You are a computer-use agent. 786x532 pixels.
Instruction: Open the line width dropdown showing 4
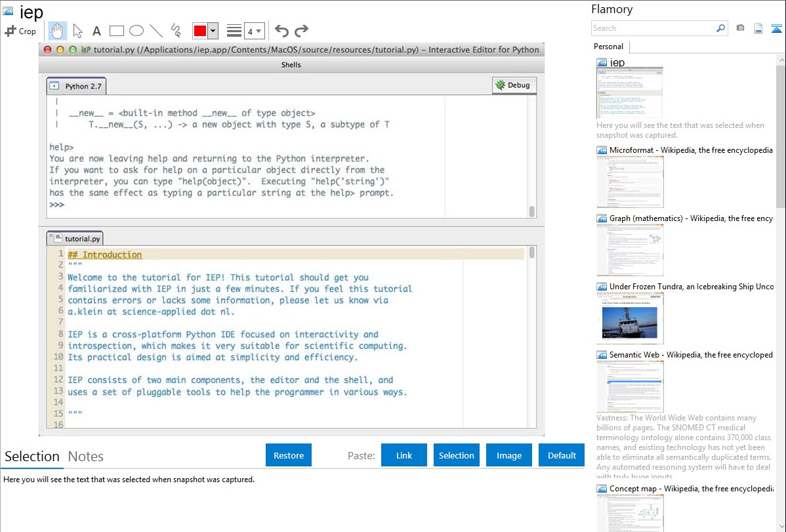pyautogui.click(x=254, y=31)
